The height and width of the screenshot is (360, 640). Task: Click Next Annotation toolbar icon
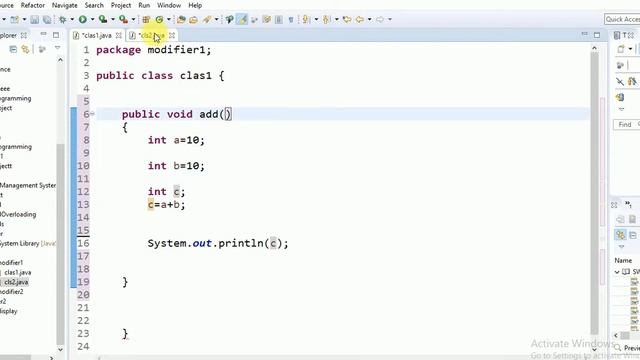(x=306, y=19)
